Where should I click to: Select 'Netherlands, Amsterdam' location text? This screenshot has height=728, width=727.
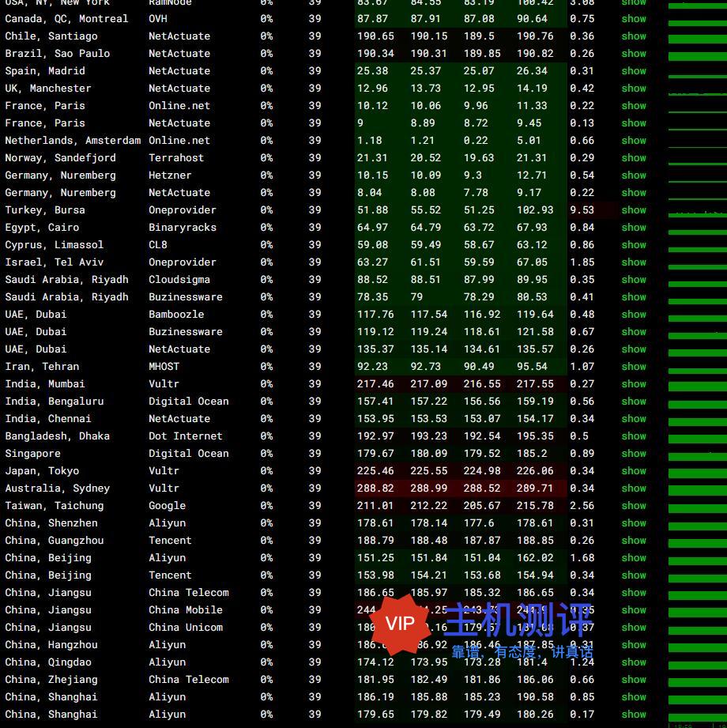pos(73,141)
